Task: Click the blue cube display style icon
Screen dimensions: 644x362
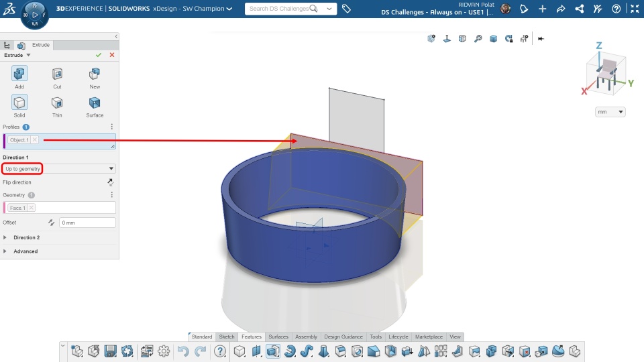Action: (493, 39)
